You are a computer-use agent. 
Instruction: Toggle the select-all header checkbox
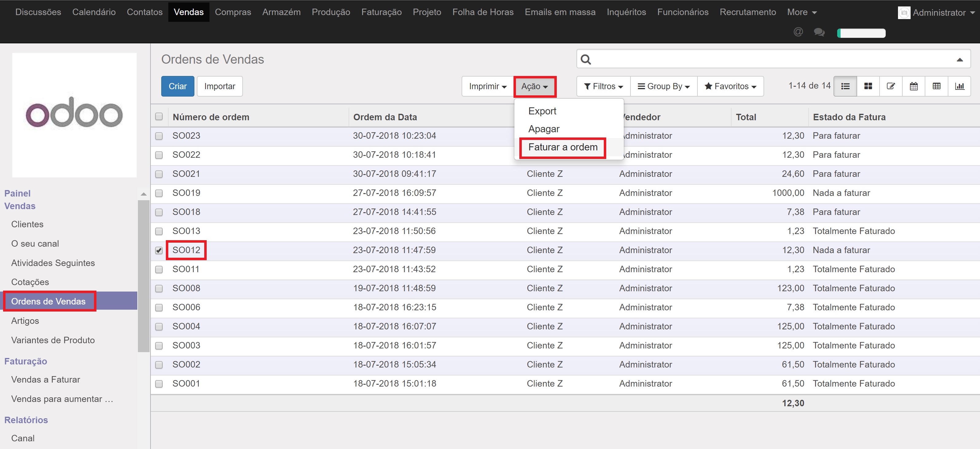click(x=159, y=117)
